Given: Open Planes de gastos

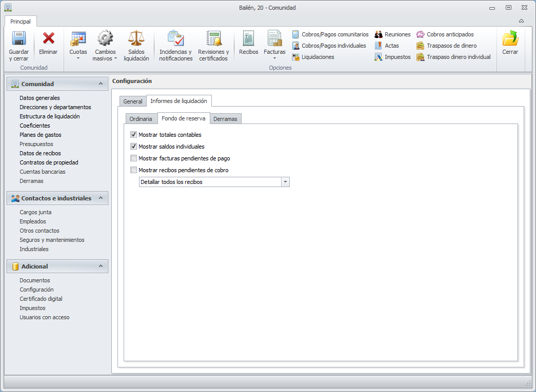Looking at the screenshot, I should pos(41,135).
